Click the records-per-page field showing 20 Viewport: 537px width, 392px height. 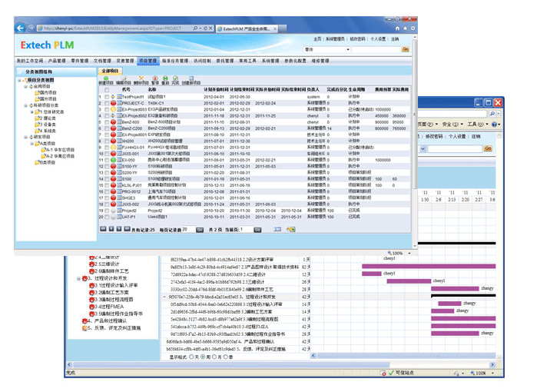(x=188, y=229)
